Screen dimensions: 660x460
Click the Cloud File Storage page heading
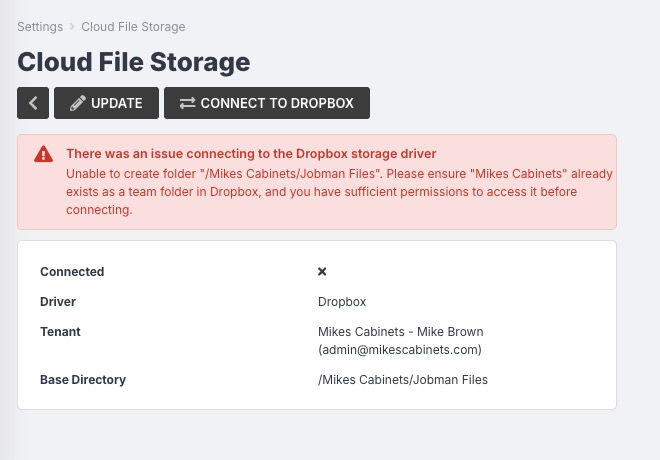(134, 62)
